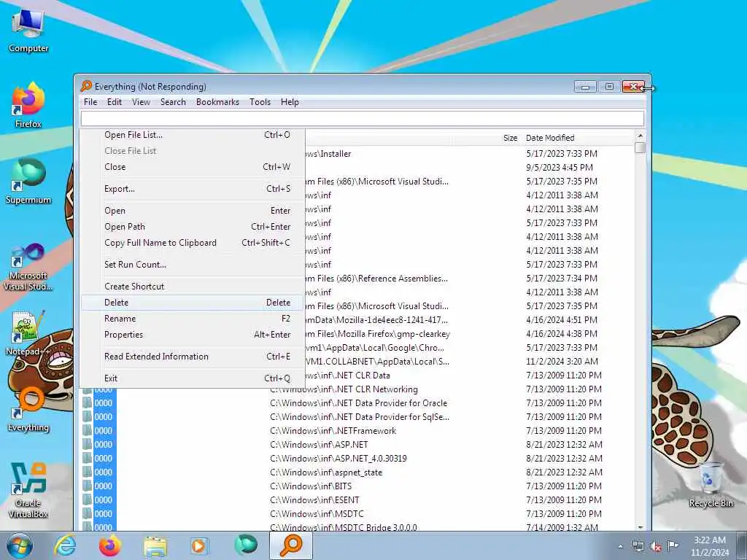
Task: Choose Delete from the File menu
Action: tap(192, 303)
